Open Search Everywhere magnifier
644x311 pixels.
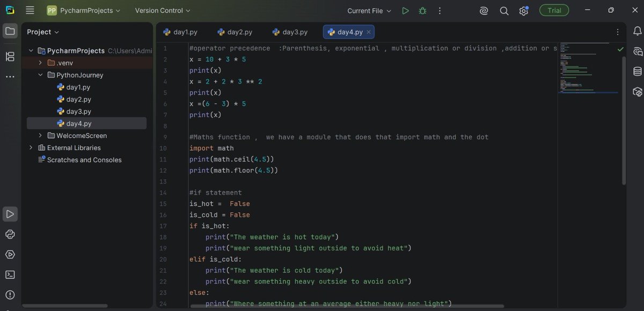coord(504,11)
